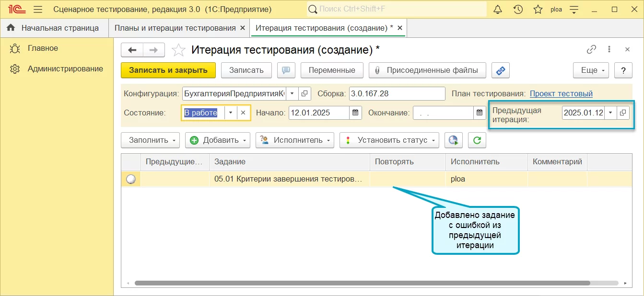Open the comment speech bubble button
The width and height of the screenshot is (644, 296).
pyautogui.click(x=286, y=70)
